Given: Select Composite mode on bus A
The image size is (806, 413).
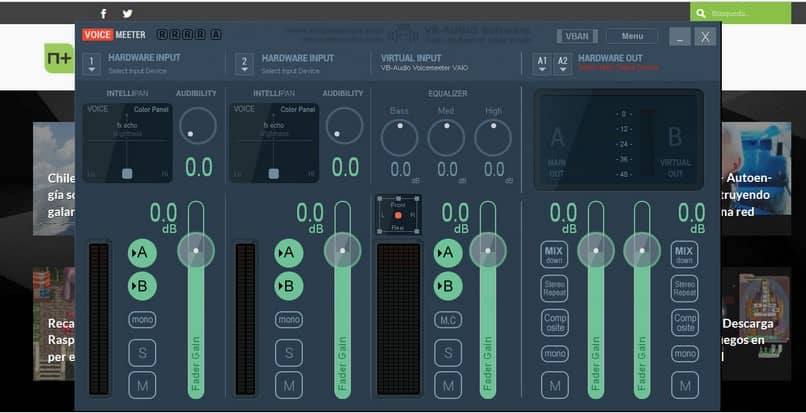Looking at the screenshot, I should point(554,323).
